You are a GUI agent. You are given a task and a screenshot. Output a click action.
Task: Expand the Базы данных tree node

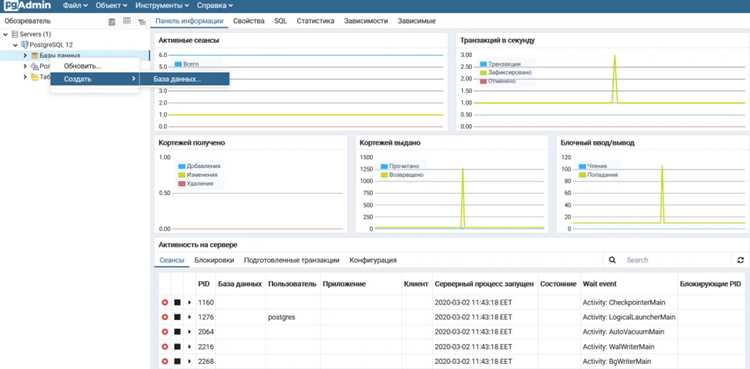tap(26, 56)
